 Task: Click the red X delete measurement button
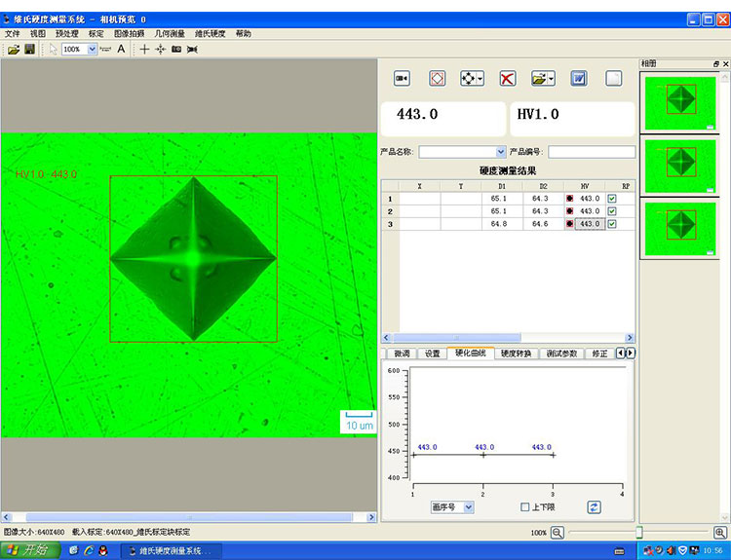[507, 78]
